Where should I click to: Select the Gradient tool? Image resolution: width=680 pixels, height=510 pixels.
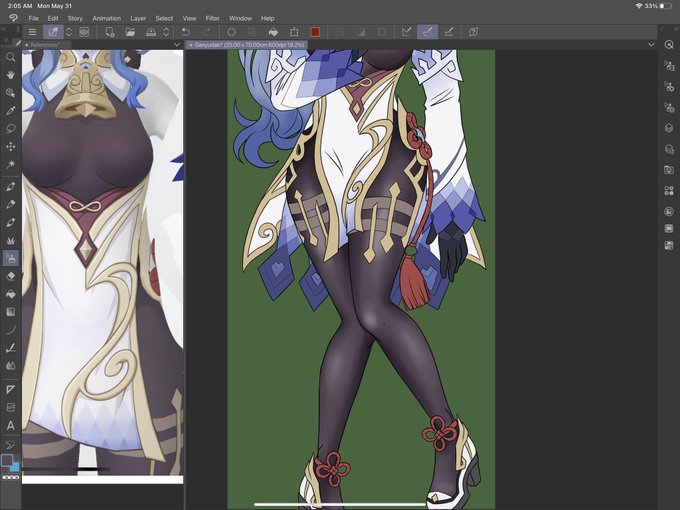10,312
